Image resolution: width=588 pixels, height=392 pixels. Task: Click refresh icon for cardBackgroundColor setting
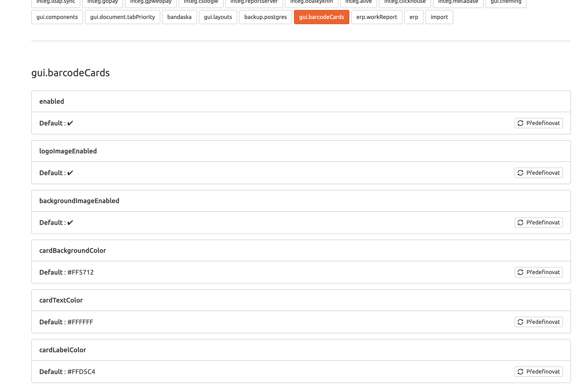pos(520,272)
